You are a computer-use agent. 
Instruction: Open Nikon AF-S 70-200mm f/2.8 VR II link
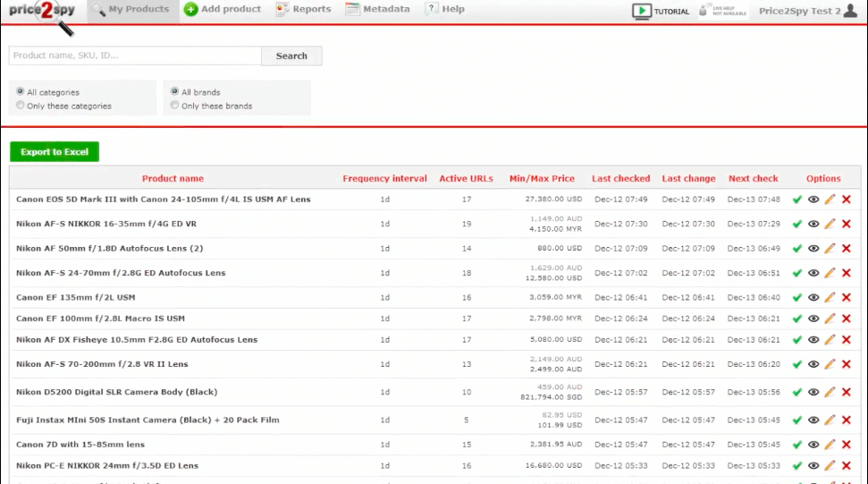click(102, 364)
